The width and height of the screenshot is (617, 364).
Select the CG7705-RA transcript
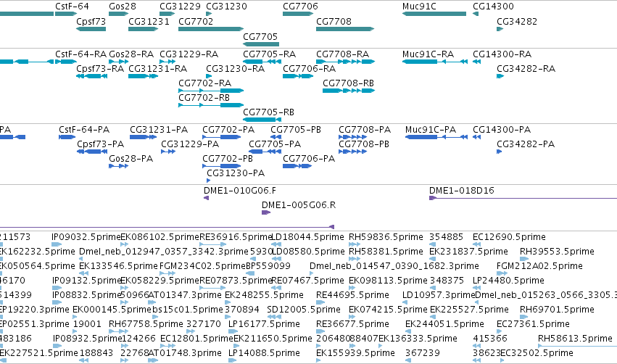point(262,62)
